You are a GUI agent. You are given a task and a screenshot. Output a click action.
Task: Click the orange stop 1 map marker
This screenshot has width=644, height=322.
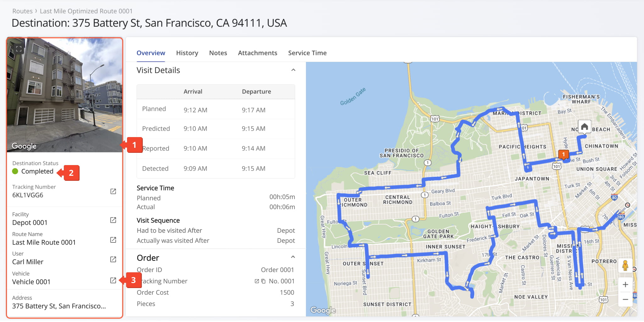(563, 154)
